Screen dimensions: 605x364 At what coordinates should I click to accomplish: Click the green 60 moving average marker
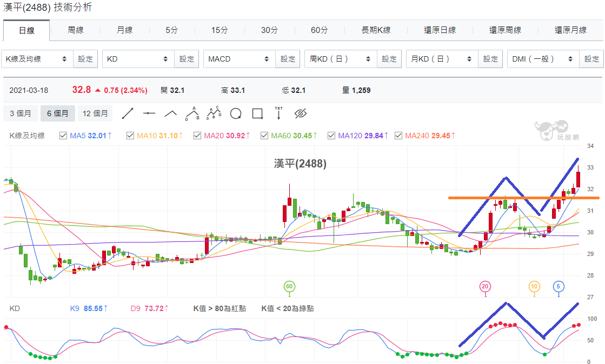[x=289, y=286]
